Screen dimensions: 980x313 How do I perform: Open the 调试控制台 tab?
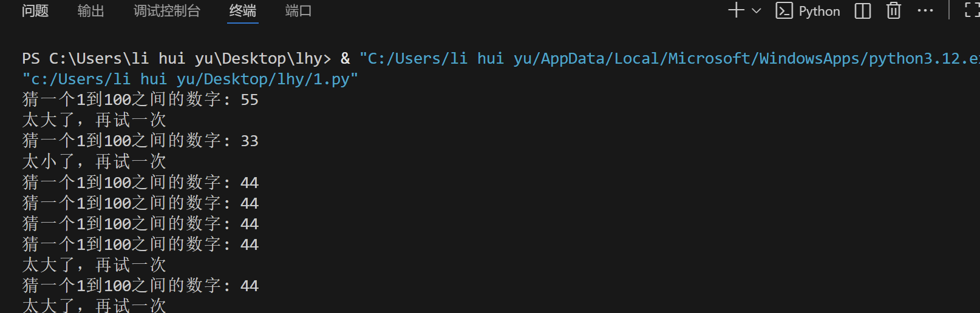(x=167, y=11)
